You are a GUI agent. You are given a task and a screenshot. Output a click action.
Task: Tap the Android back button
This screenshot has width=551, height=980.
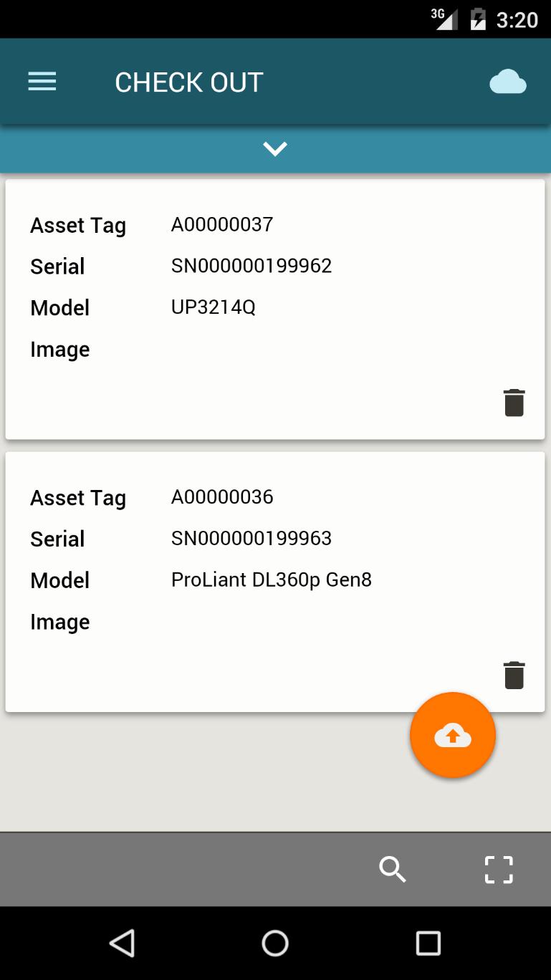coord(123,943)
